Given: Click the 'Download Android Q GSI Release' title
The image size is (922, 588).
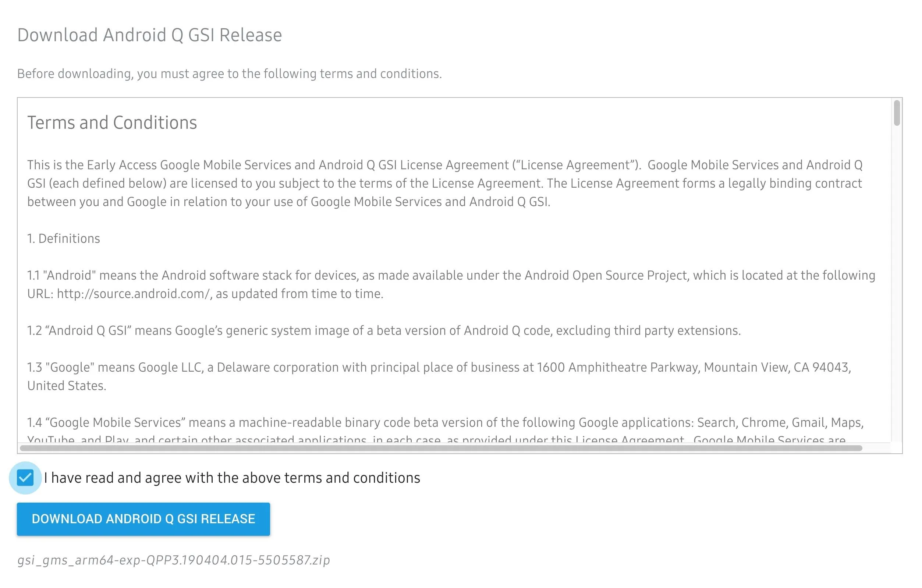Looking at the screenshot, I should (150, 35).
